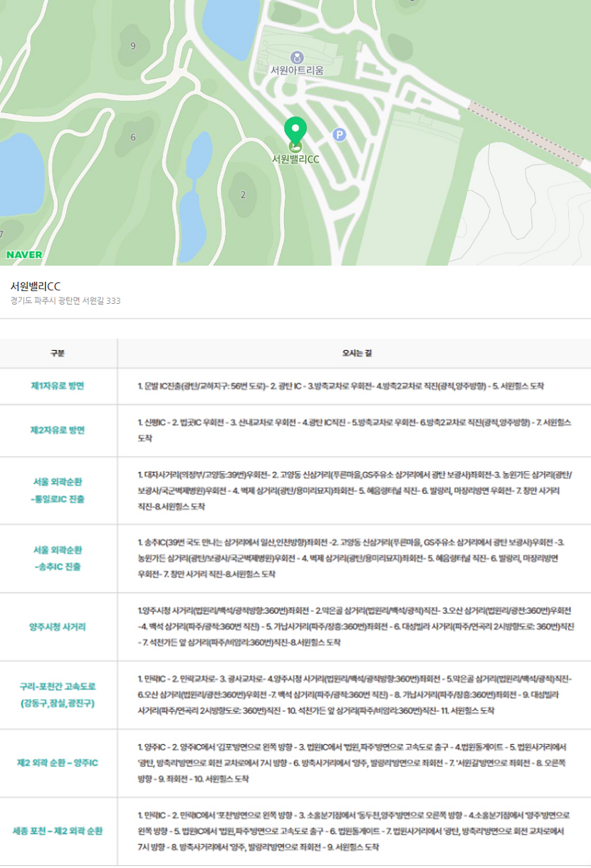The image size is (591, 868).
Task: Select the 송추IC 진출 row heading
Action: (58, 567)
